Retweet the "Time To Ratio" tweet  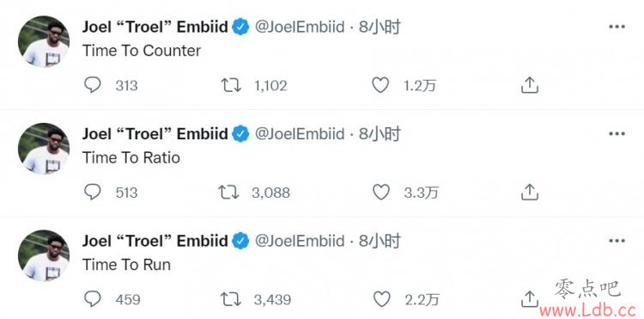pos(228,193)
